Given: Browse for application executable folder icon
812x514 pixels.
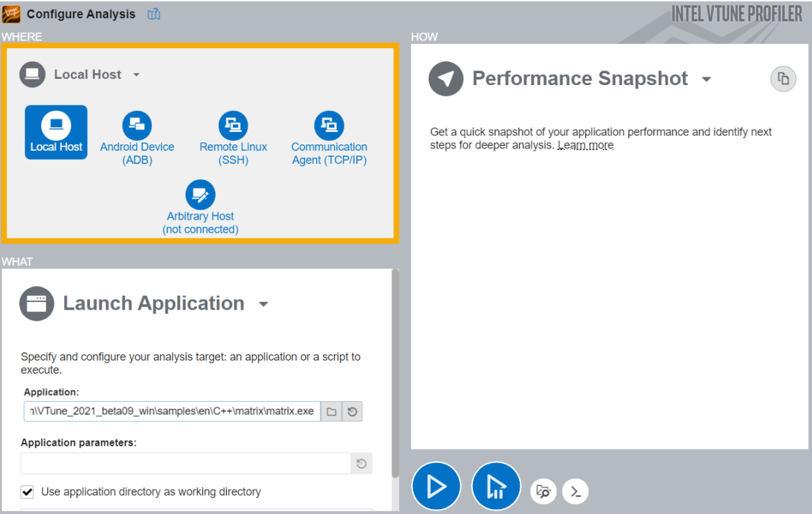Looking at the screenshot, I should [331, 411].
